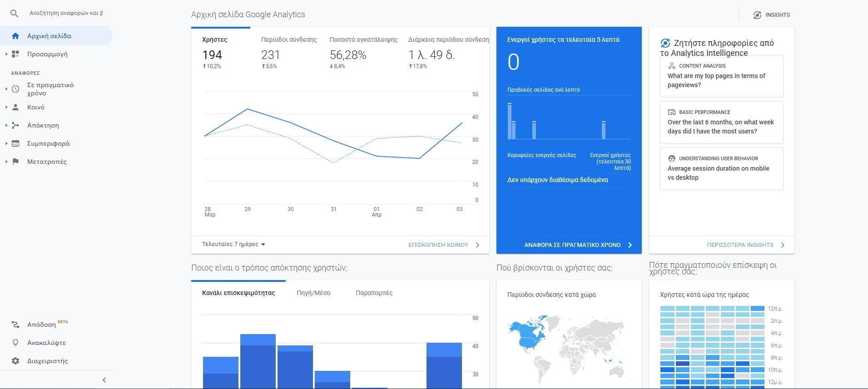Expand the Κοινό section arrow

6,107
